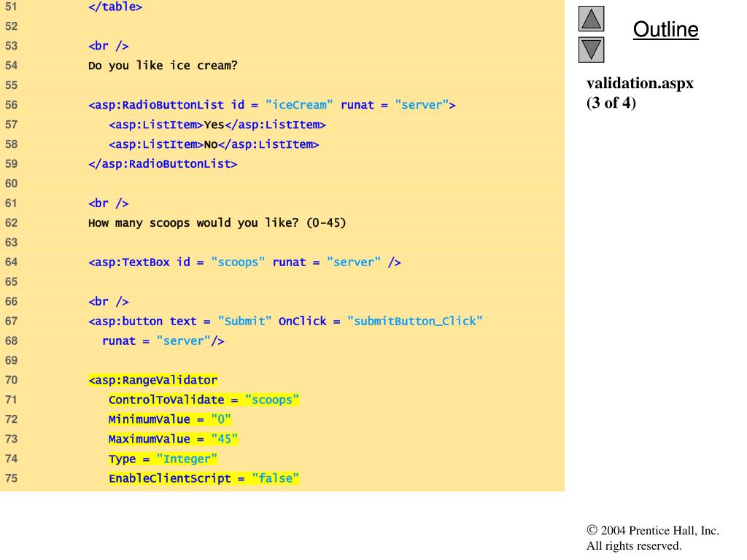Click the asp:RadioButtonList opening tag line
The height and width of the screenshot is (560, 747).
(271, 105)
